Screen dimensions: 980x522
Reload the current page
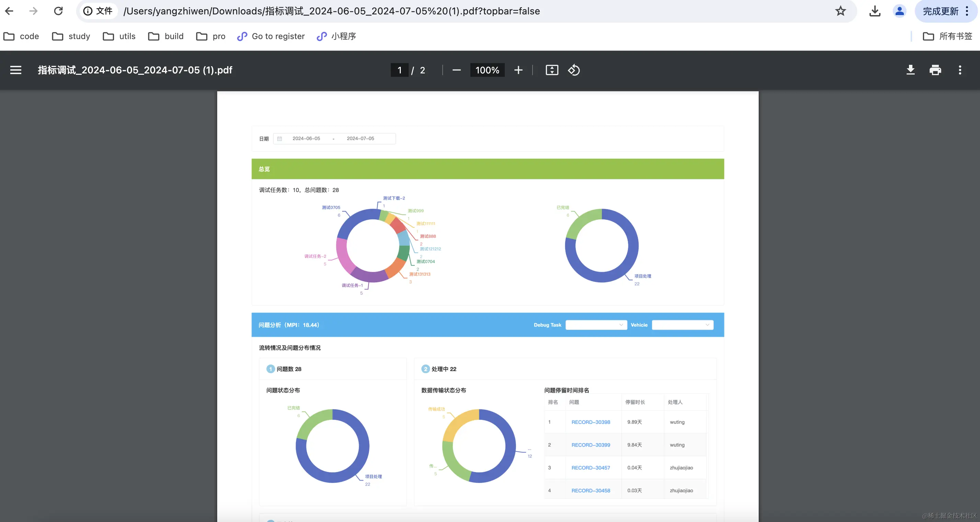[x=58, y=11]
